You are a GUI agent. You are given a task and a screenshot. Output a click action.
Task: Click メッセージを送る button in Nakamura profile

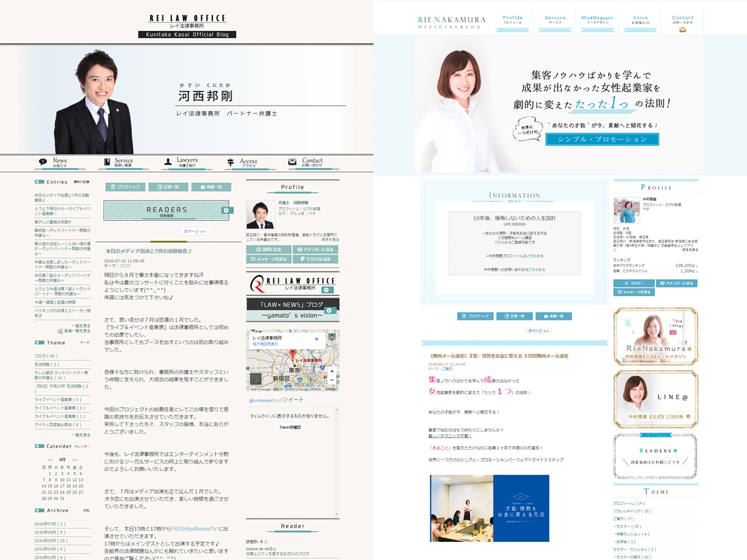634,292
